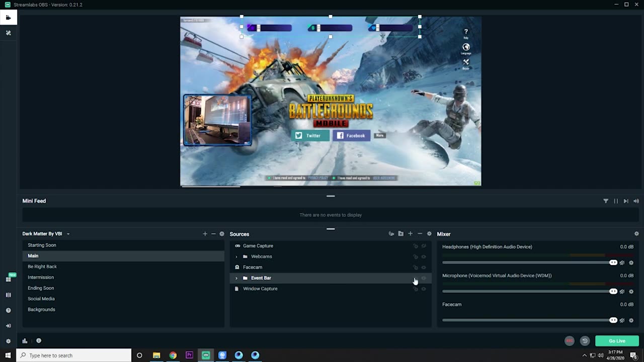Open the Editor tab in the sidebar
Screen dimensions: 644x362
click(8, 17)
